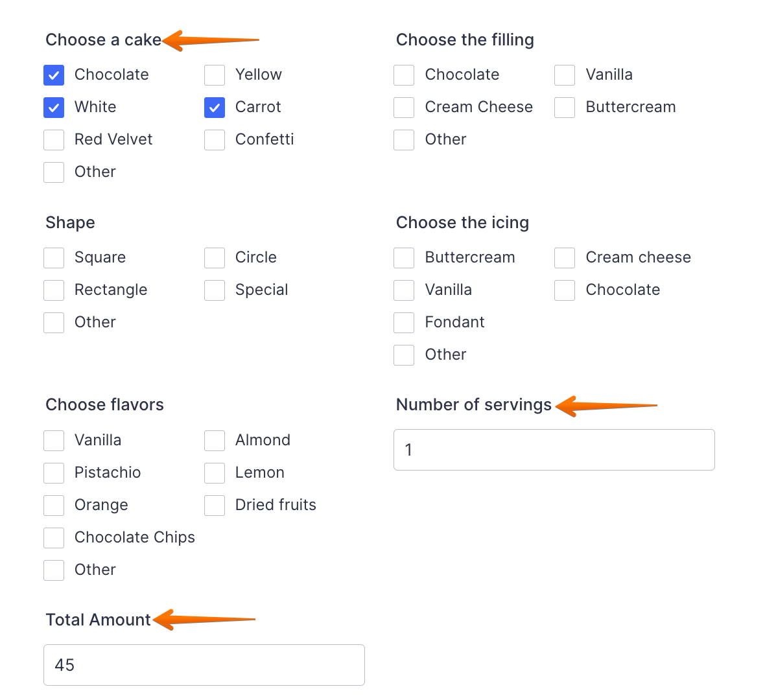Click inside the Number of servings field
The width and height of the screenshot is (765, 700).
pyautogui.click(x=554, y=450)
